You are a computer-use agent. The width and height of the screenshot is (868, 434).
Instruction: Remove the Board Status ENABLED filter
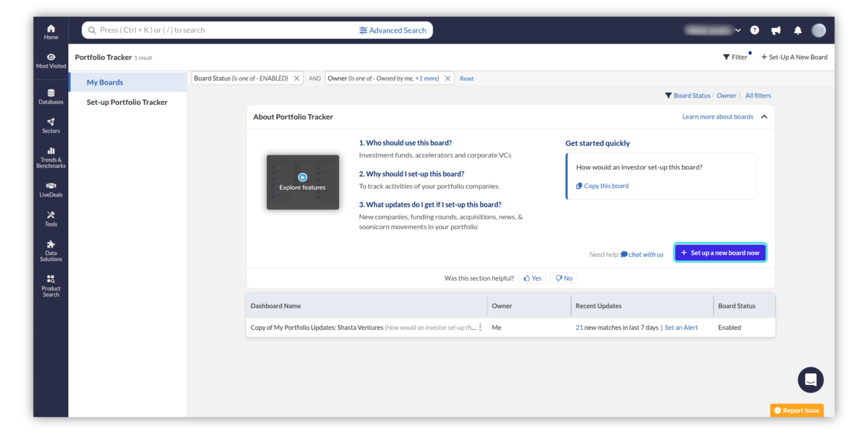(297, 78)
